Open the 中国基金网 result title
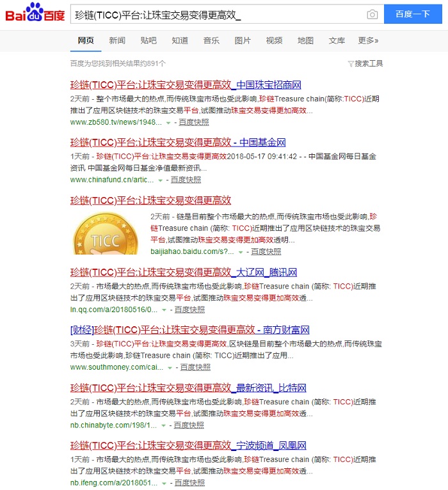 178,143
